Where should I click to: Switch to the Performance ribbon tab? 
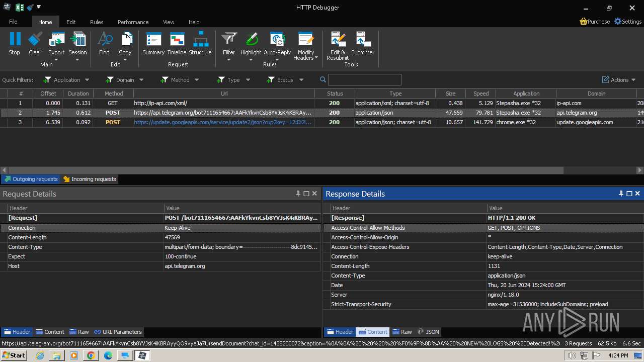tap(133, 22)
